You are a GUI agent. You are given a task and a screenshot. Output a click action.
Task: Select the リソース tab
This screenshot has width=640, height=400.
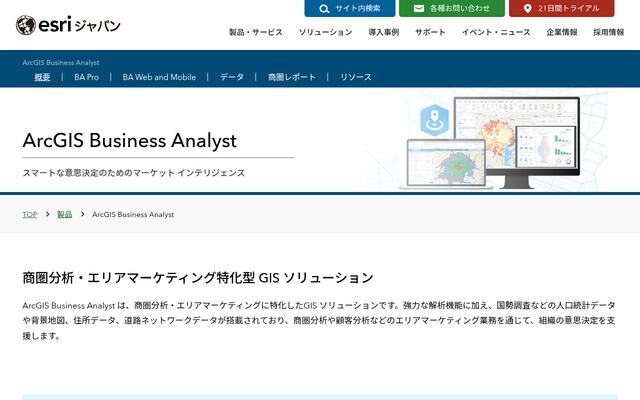click(356, 77)
